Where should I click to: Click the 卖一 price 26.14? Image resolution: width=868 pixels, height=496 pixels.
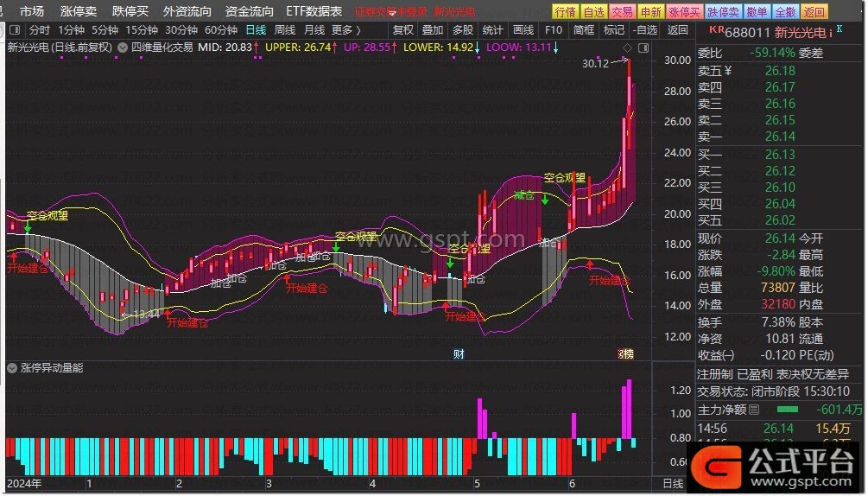coord(780,137)
